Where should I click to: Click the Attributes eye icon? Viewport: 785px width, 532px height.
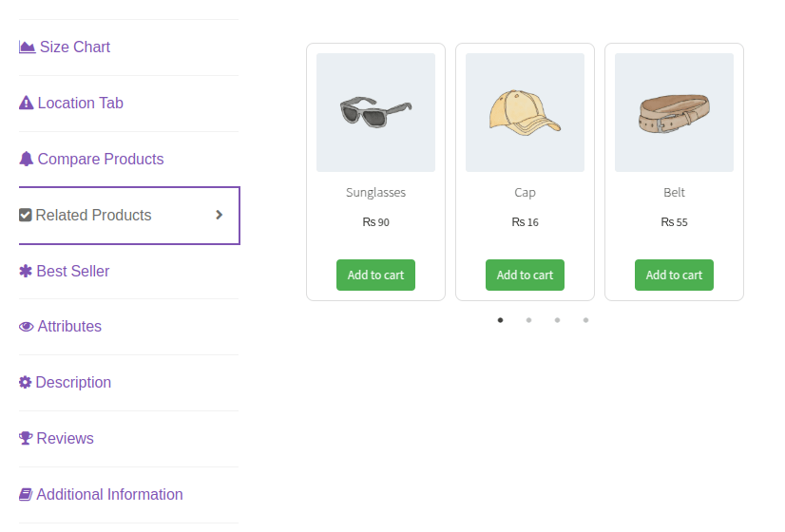[x=27, y=327]
